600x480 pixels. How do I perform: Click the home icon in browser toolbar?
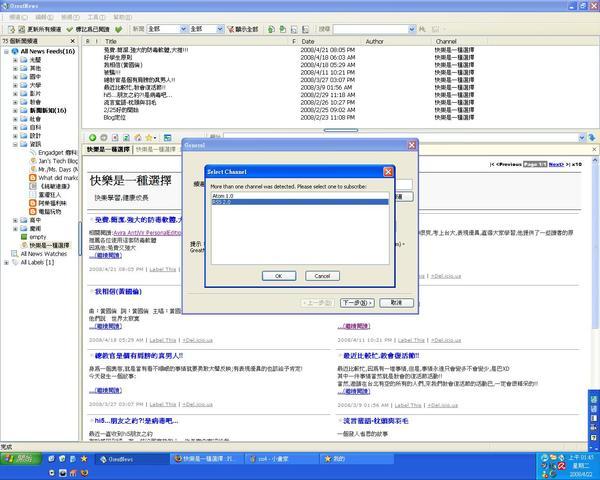tap(138, 138)
